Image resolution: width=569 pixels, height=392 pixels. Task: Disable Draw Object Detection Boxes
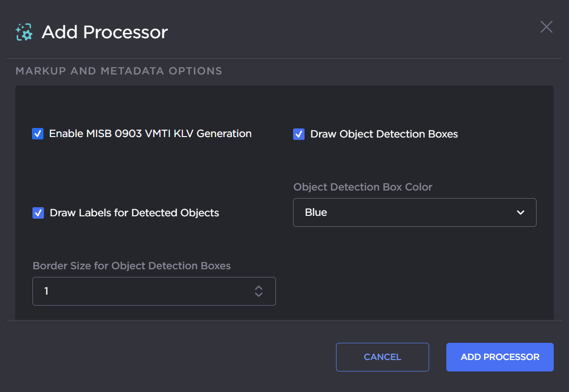pyautogui.click(x=298, y=134)
